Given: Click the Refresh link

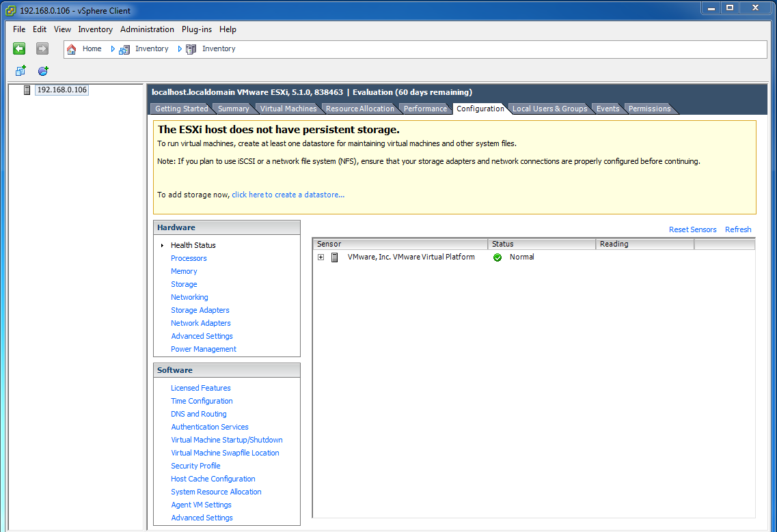Looking at the screenshot, I should pos(738,229).
